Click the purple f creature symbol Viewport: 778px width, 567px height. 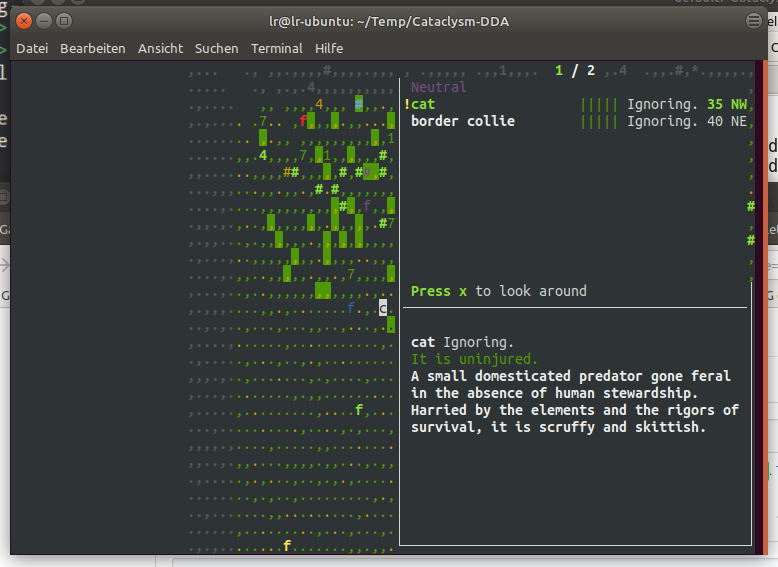(367, 206)
